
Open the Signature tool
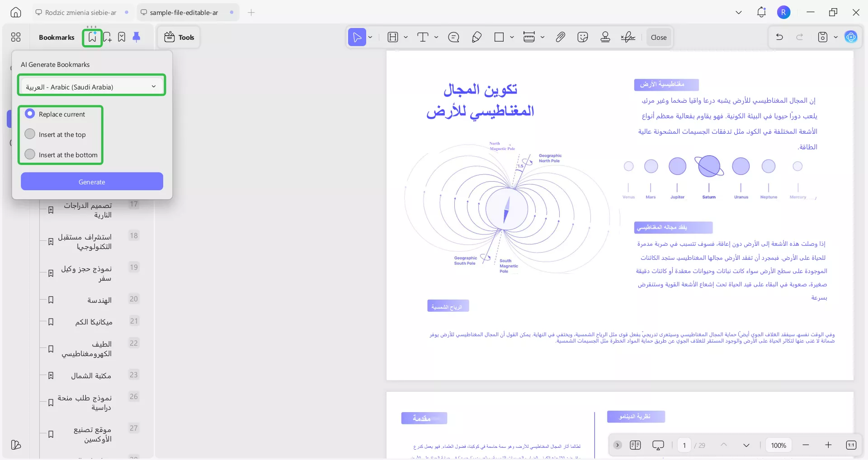(x=628, y=37)
